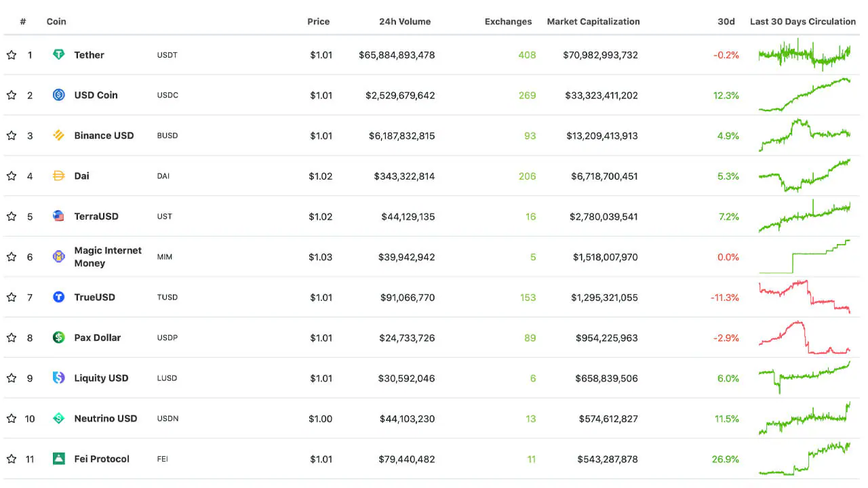Open Tether's 30-day circulation sparkline
The image size is (868, 488).
pyautogui.click(x=804, y=54)
